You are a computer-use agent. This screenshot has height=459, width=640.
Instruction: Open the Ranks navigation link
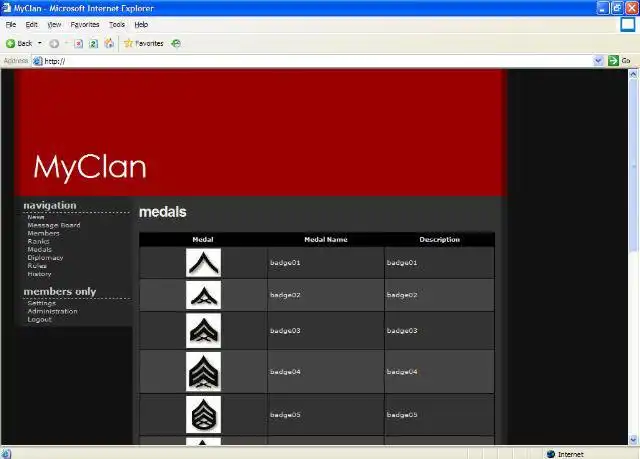click(x=38, y=242)
